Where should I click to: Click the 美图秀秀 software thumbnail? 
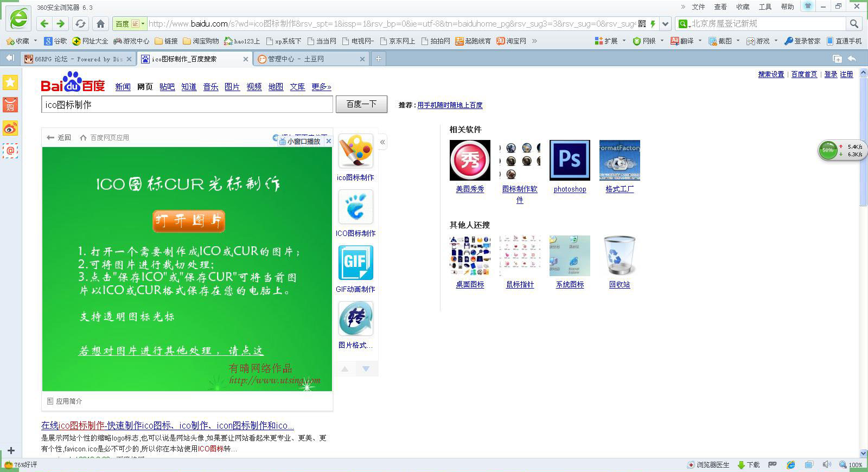pos(470,160)
